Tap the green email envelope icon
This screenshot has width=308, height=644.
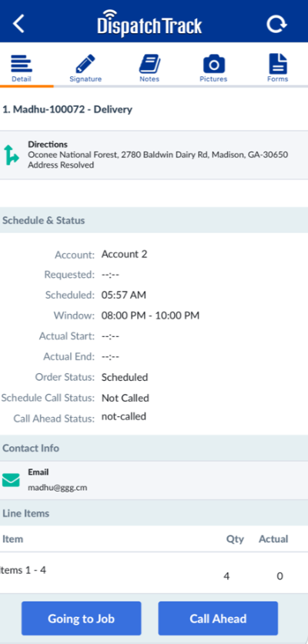pyautogui.click(x=11, y=480)
